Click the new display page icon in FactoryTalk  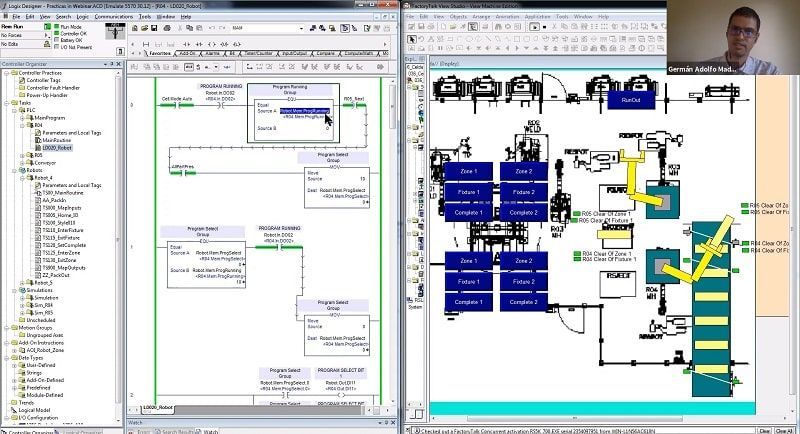tap(444, 26)
